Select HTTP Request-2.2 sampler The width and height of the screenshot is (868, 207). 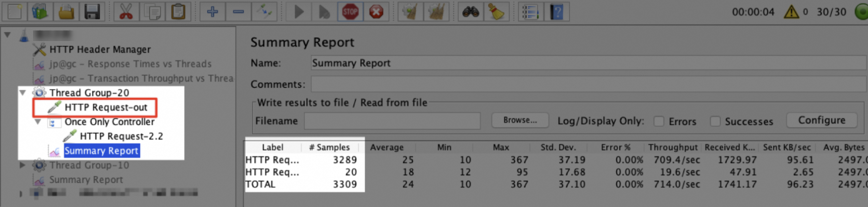pyautogui.click(x=122, y=136)
